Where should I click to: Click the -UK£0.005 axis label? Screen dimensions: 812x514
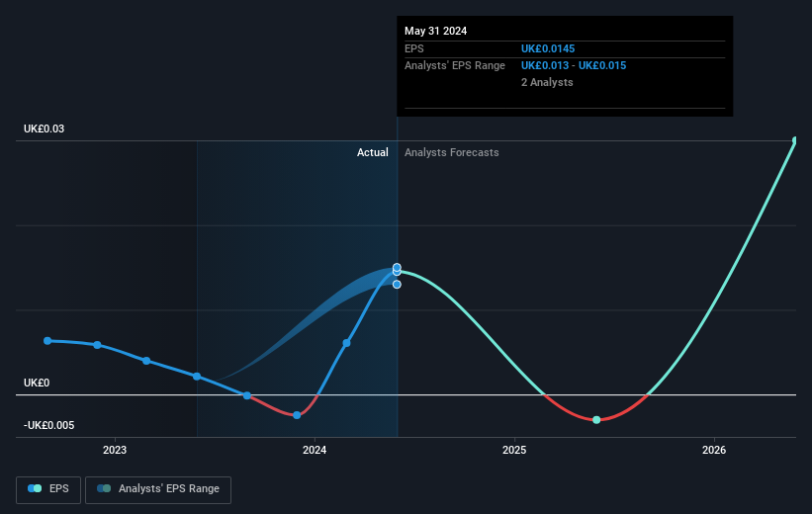[x=49, y=425]
